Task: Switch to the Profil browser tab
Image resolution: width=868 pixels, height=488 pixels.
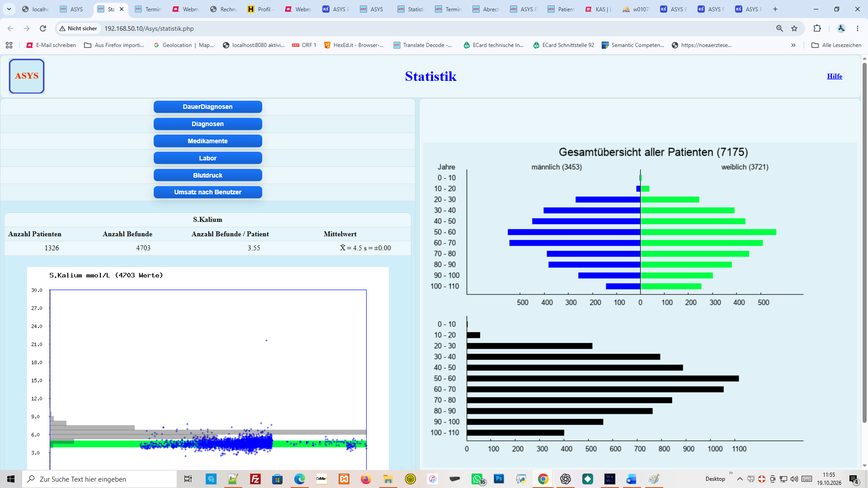Action: [261, 9]
